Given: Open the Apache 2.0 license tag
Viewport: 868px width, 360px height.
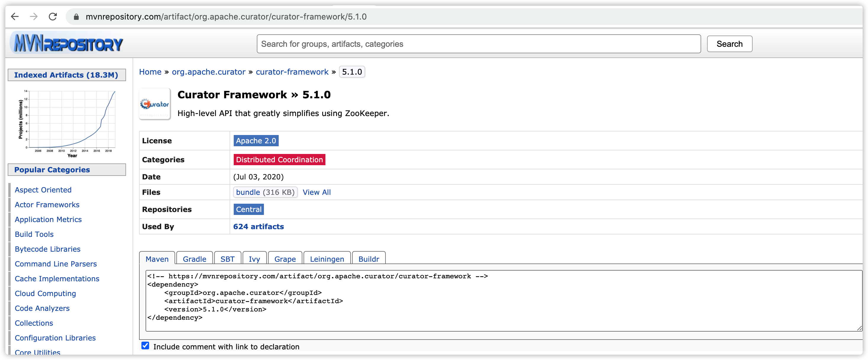Looking at the screenshot, I should [x=256, y=141].
